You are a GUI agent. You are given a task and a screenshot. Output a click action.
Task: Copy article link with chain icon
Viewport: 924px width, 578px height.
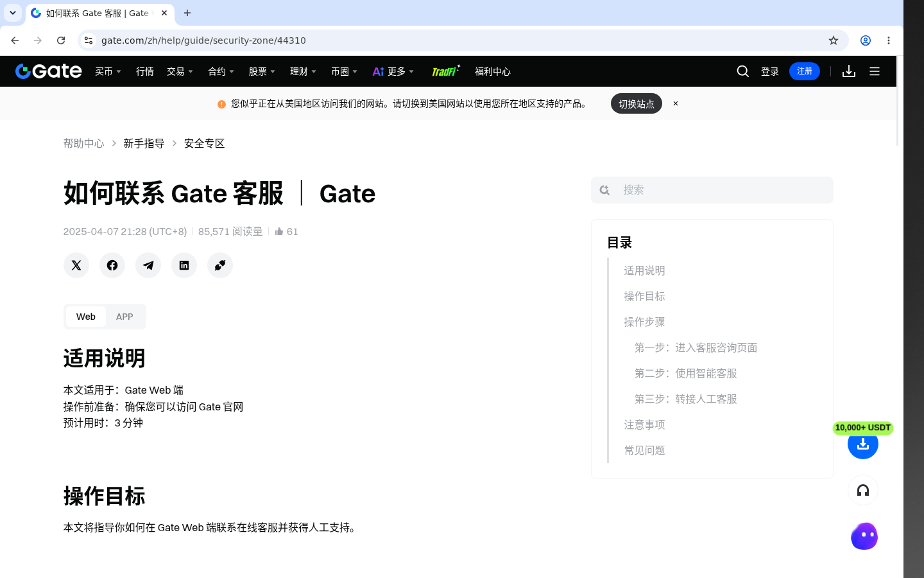[220, 265]
